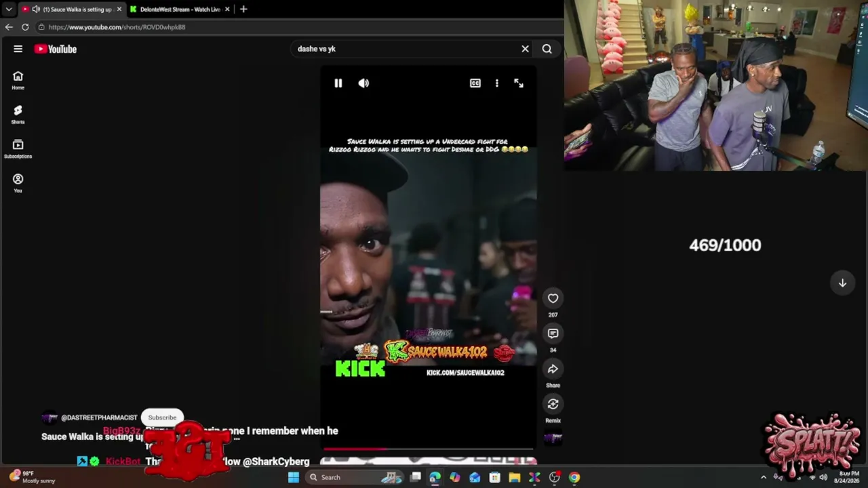Open Task View on the taskbar

click(x=416, y=477)
